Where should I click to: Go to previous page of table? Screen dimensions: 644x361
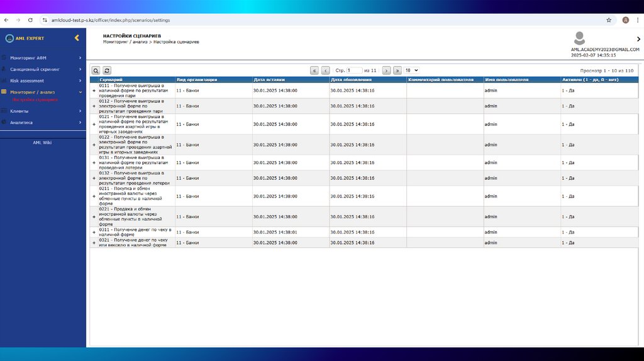coord(325,70)
